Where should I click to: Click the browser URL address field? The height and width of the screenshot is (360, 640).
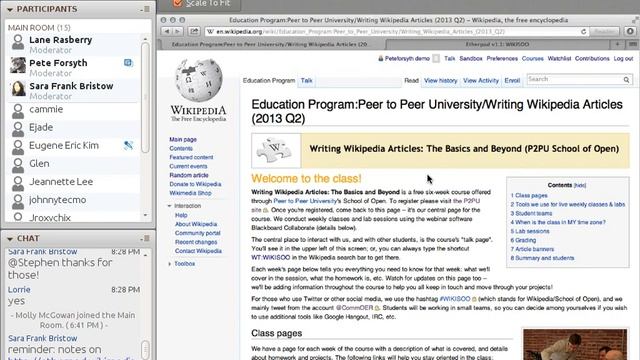pos(392,31)
